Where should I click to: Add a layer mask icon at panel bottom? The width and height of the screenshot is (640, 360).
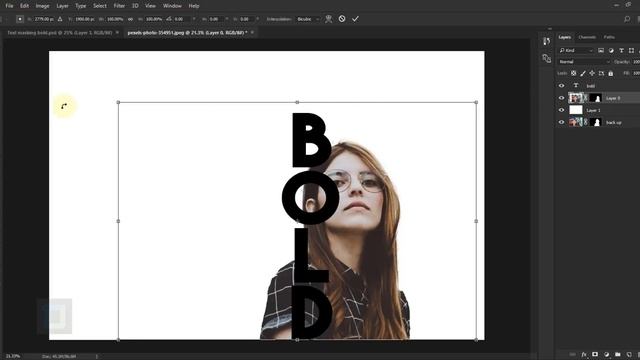[x=595, y=354]
